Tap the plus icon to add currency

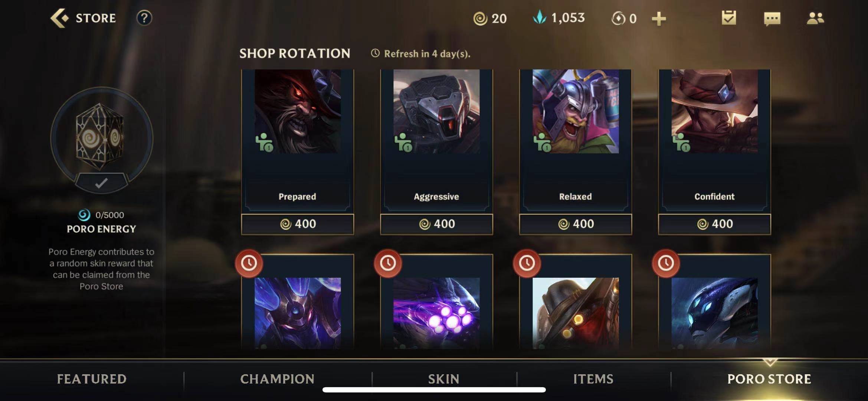(659, 19)
